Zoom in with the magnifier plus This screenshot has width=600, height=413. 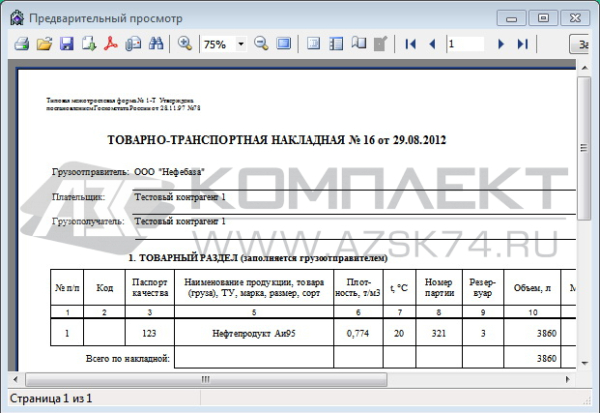[185, 44]
